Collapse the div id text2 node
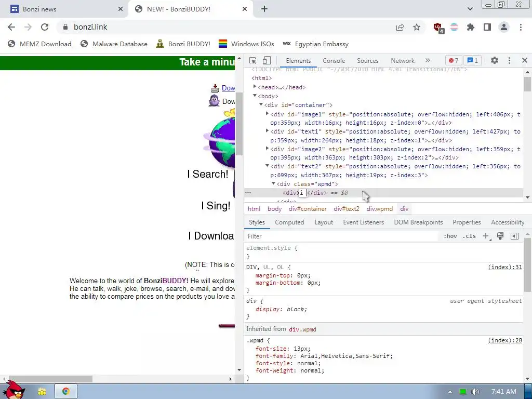 click(268, 166)
